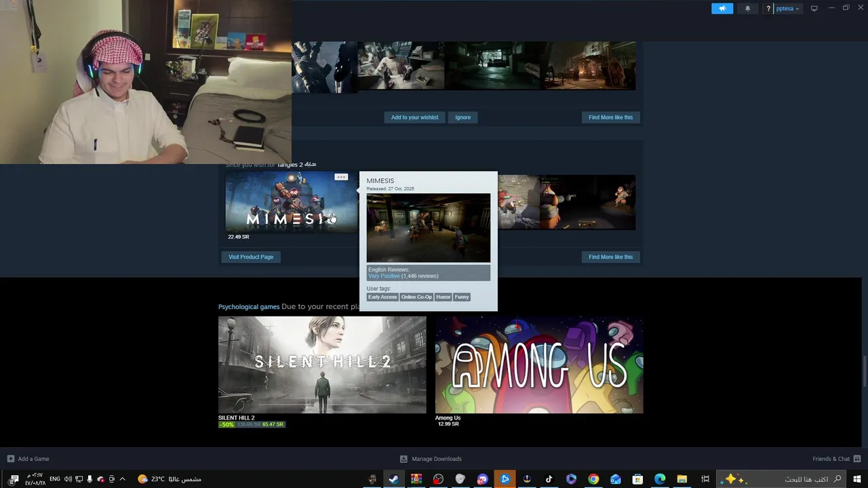Select the Early Access user tag

pyautogui.click(x=382, y=297)
